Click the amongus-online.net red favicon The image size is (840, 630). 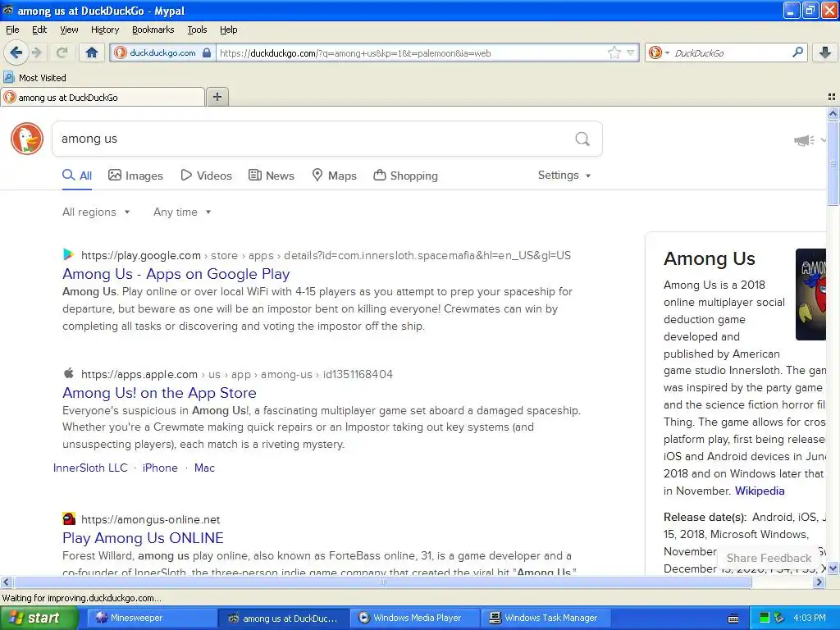pos(69,518)
